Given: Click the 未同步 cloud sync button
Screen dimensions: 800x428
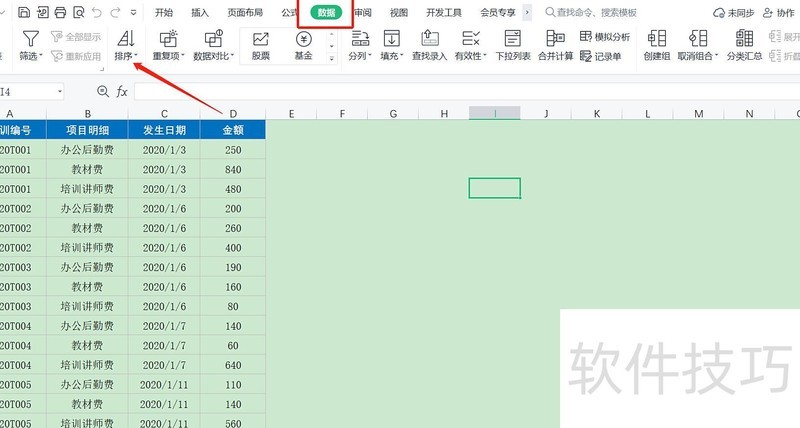Looking at the screenshot, I should pyautogui.click(x=734, y=13).
